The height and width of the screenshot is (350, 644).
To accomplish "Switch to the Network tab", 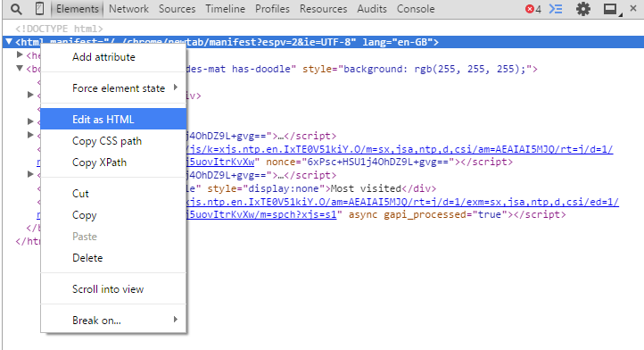I will tap(128, 9).
